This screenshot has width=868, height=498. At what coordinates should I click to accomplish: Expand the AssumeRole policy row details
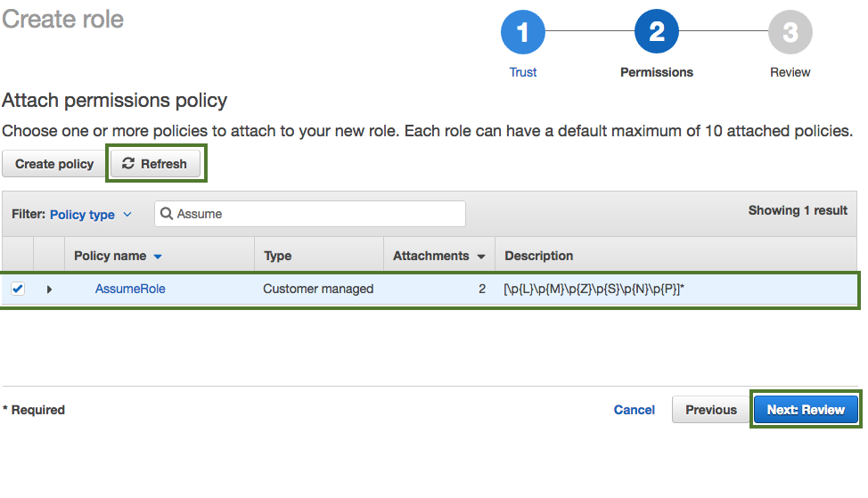(49, 290)
